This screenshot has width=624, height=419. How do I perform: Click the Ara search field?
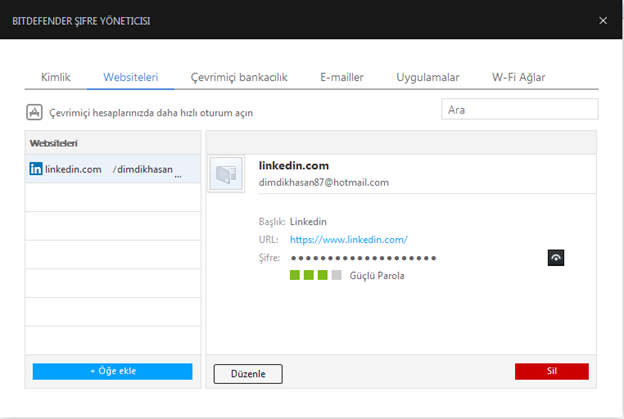click(x=519, y=109)
